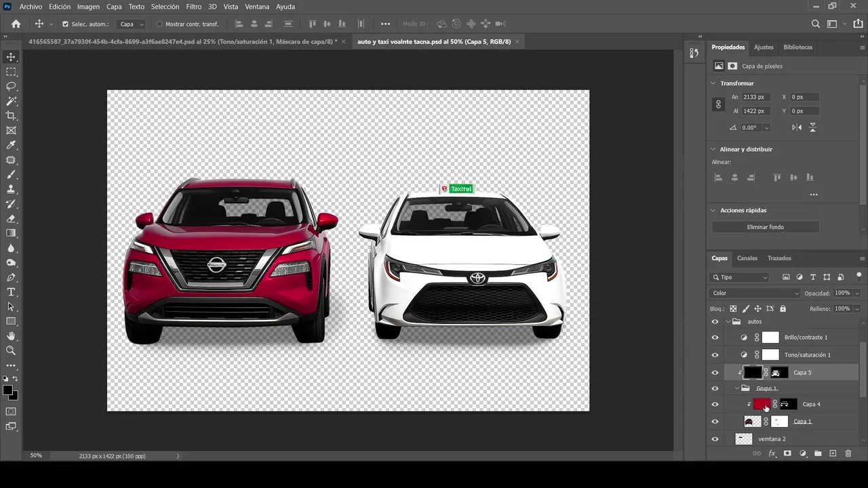Open the Imagen menu
This screenshot has height=488, width=868.
click(x=88, y=7)
